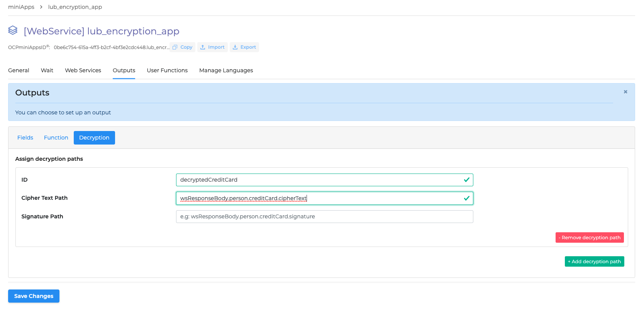Remove the decryption path
Image resolution: width=644 pixels, height=320 pixels.
[589, 238]
